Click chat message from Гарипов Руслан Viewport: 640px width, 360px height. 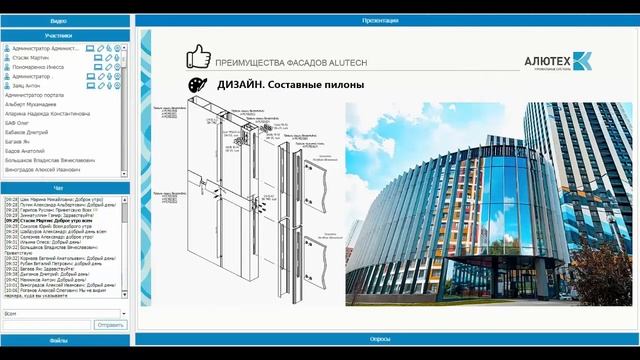(51, 210)
